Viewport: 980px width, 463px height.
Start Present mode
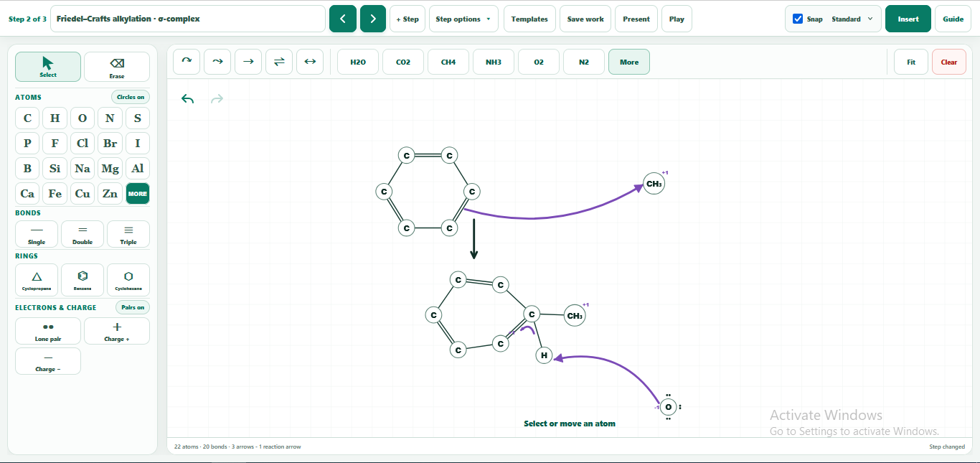tap(636, 19)
